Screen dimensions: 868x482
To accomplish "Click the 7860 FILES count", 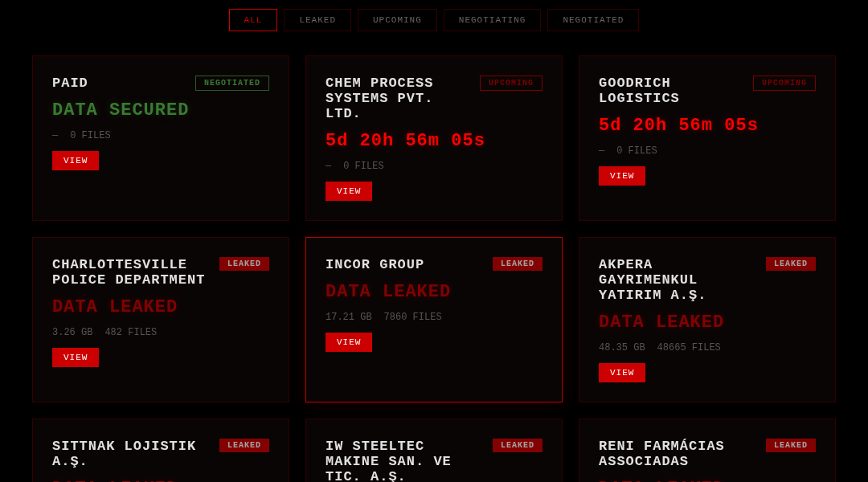I will click(413, 317).
